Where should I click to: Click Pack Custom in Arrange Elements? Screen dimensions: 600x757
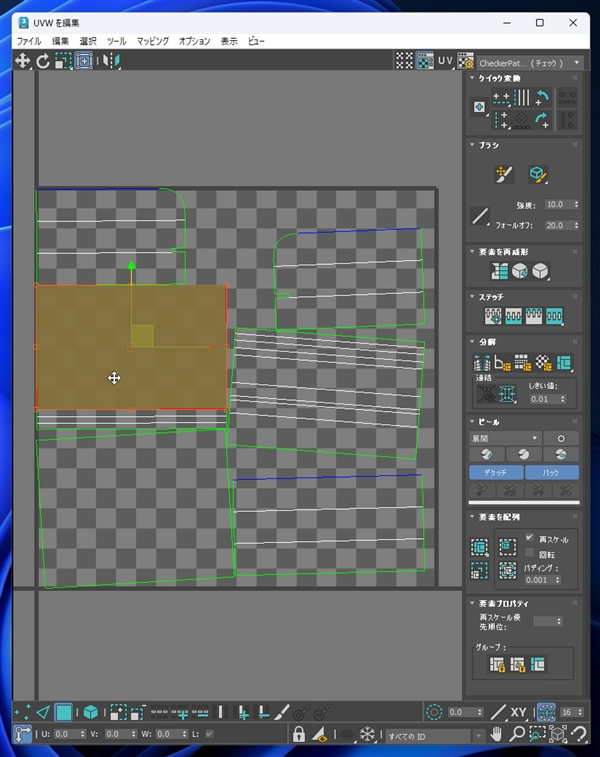(479, 547)
